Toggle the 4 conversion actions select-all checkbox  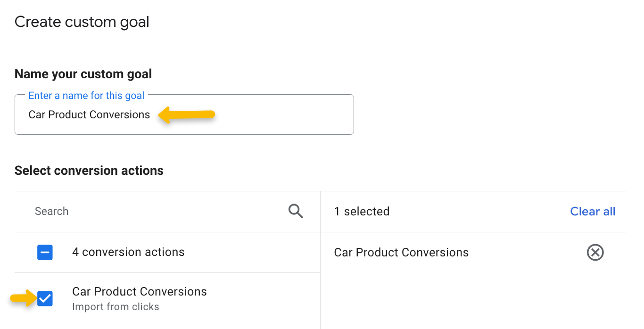pos(45,253)
